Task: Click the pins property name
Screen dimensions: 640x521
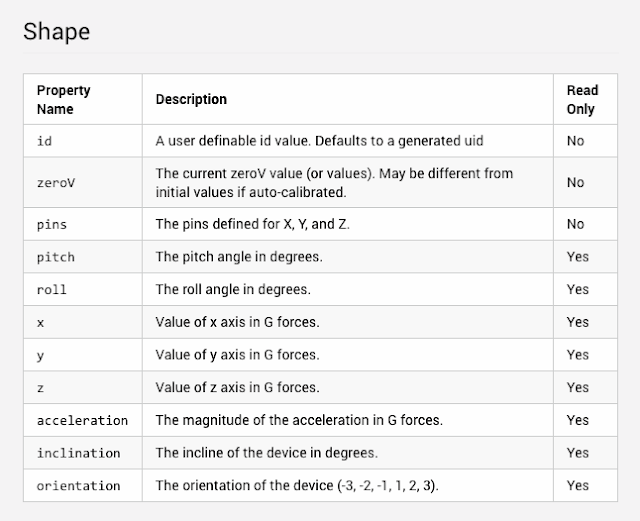Action: [52, 224]
